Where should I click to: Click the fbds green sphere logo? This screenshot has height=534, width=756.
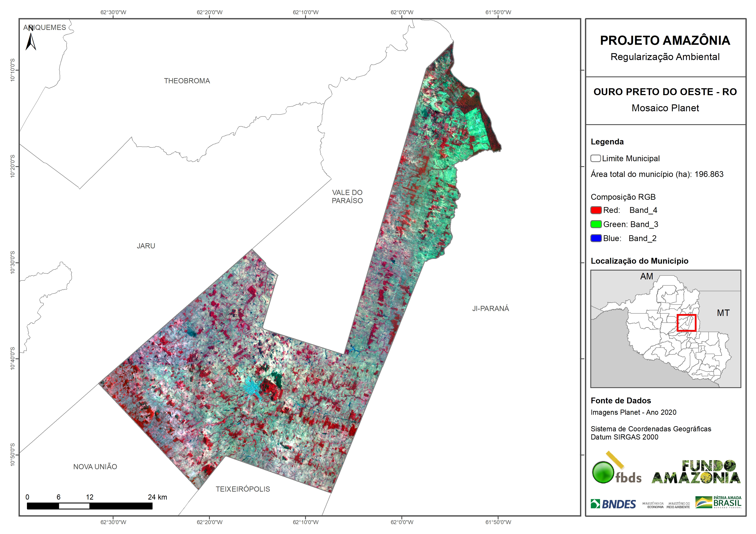pyautogui.click(x=603, y=472)
